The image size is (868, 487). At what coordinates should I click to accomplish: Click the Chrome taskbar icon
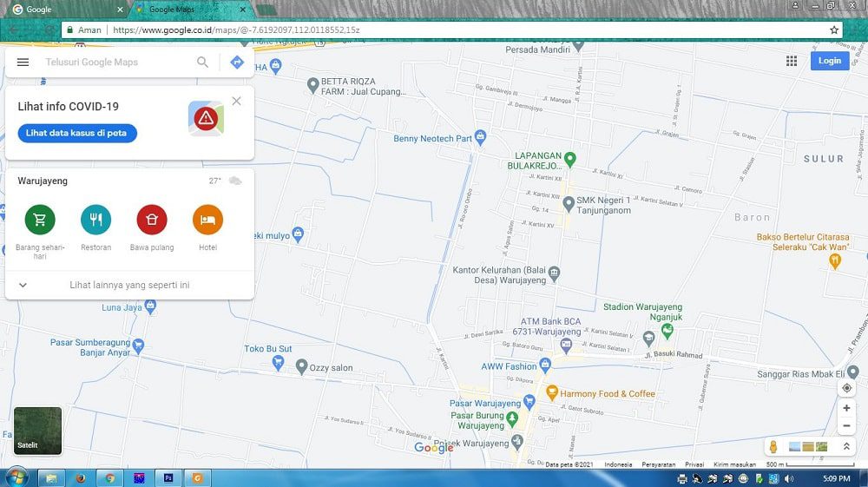pos(109,478)
